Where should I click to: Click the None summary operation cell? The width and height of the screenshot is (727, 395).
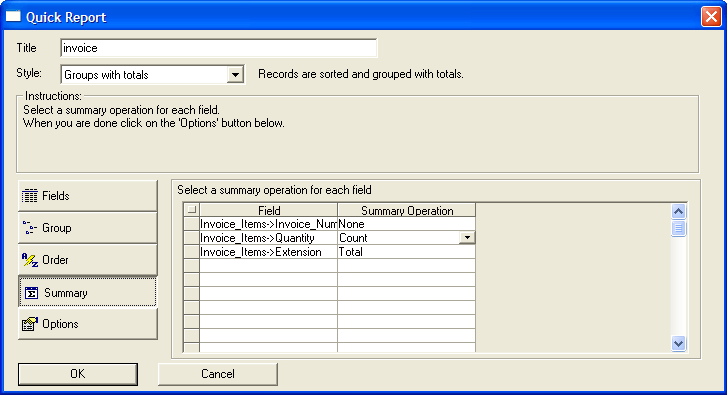pos(407,224)
